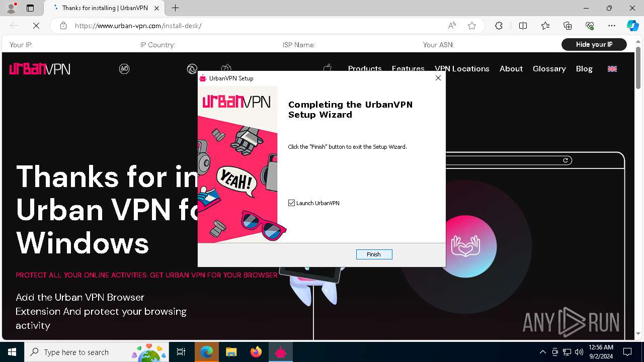
Task: Click the Finish button in setup wizard
Action: point(374,254)
